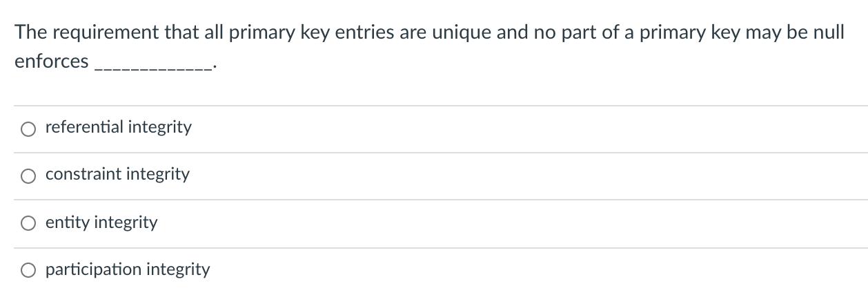Viewport: 868px width, 304px height.
Task: Click the 'constraint integrity' answer label
Action: (x=117, y=174)
